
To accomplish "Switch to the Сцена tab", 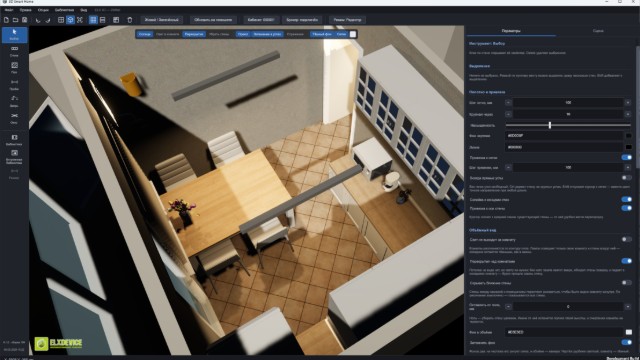I will pyautogui.click(x=598, y=31).
